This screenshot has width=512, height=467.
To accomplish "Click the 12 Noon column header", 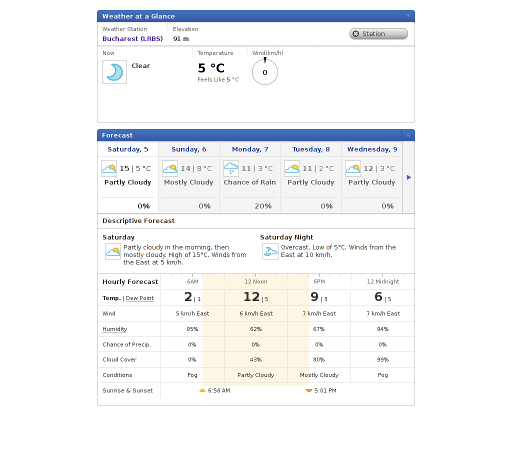I will tap(256, 282).
